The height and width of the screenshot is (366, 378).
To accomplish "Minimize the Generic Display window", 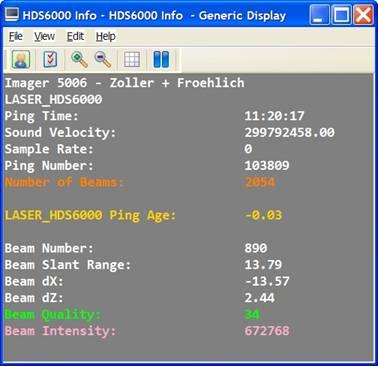I will tap(319, 15).
